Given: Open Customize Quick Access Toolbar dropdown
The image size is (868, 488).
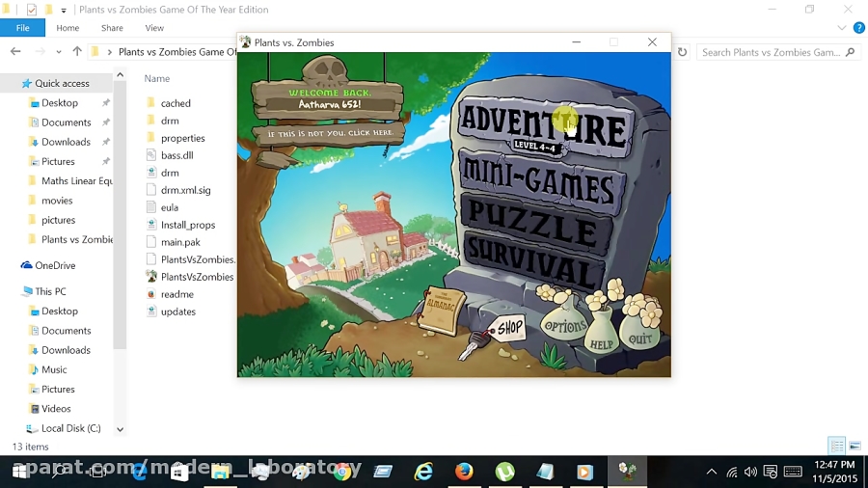Looking at the screenshot, I should point(64,10).
